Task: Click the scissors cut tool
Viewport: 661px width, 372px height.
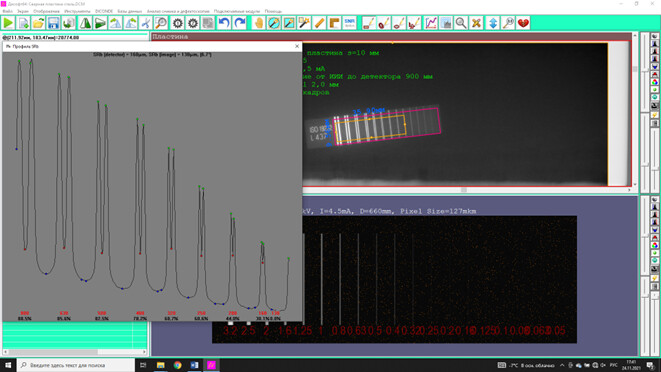Action: click(x=146, y=23)
